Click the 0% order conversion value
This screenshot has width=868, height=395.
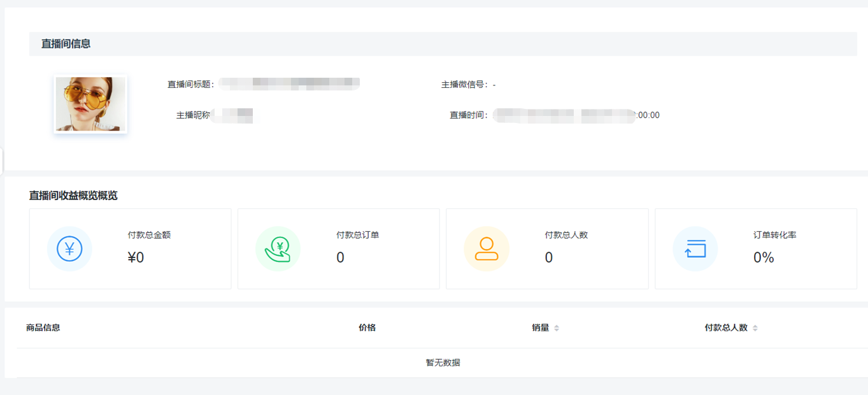click(x=764, y=257)
